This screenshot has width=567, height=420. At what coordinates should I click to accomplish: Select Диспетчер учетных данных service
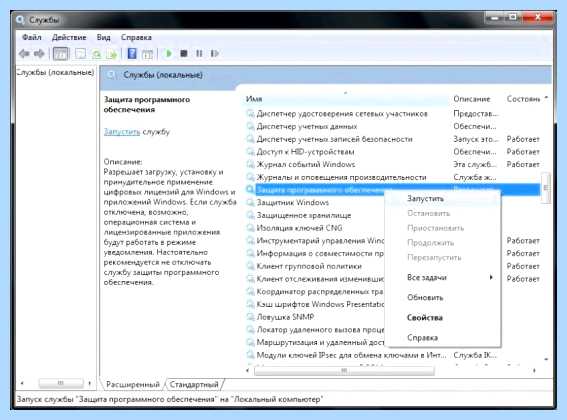point(307,126)
